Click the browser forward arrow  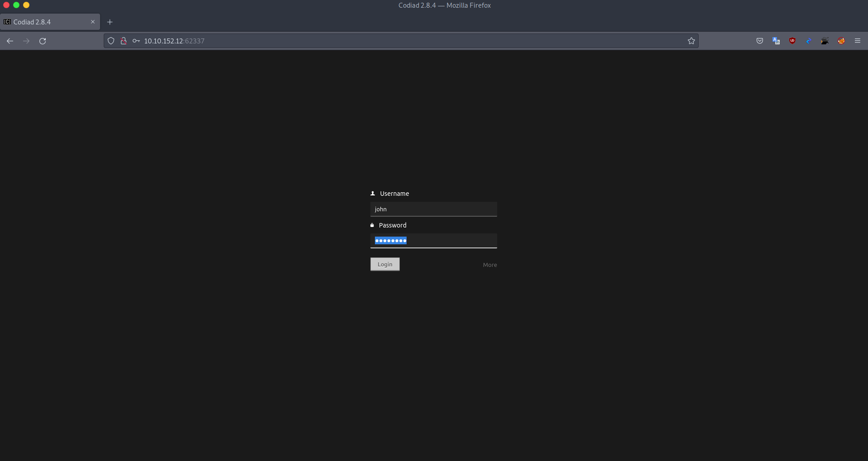26,41
